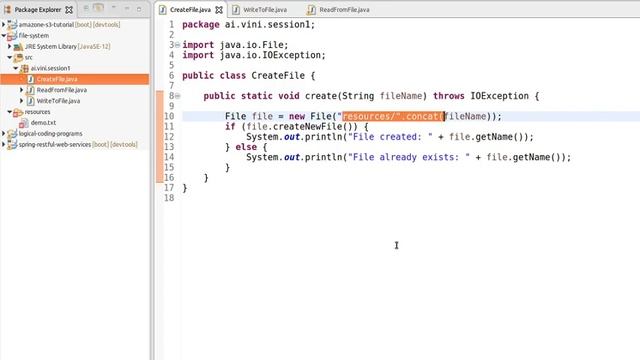Click the ReadFromFile.java tab file icon

click(311, 9)
